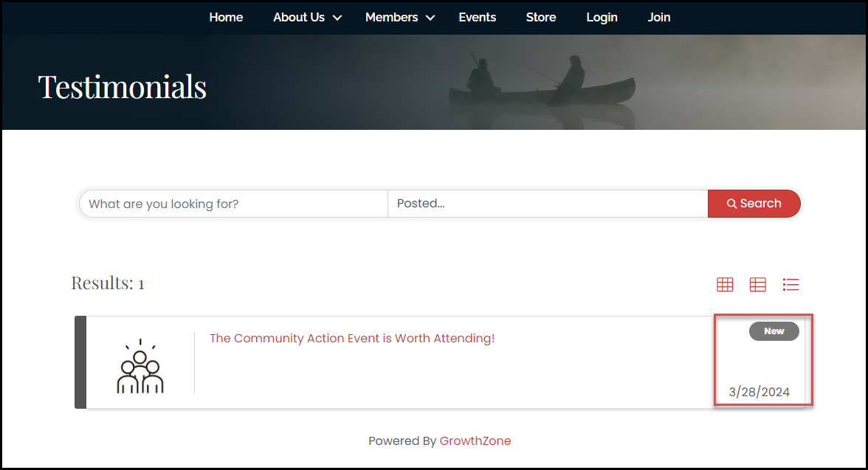Viewport: 868px width, 470px height.
Task: Open the Store menu item
Action: point(540,17)
